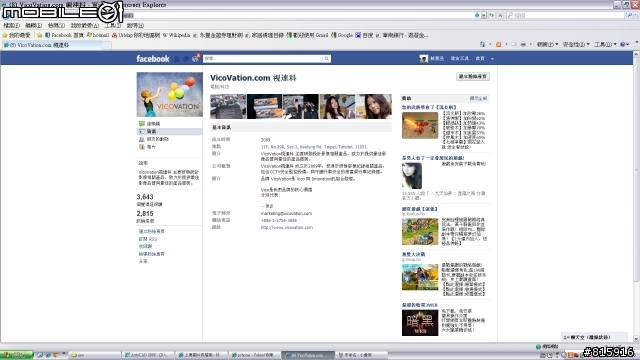Open fifth photo thumbnail of woman's face
Image resolution: width=640 pixels, height=360 pixels.
(373, 107)
